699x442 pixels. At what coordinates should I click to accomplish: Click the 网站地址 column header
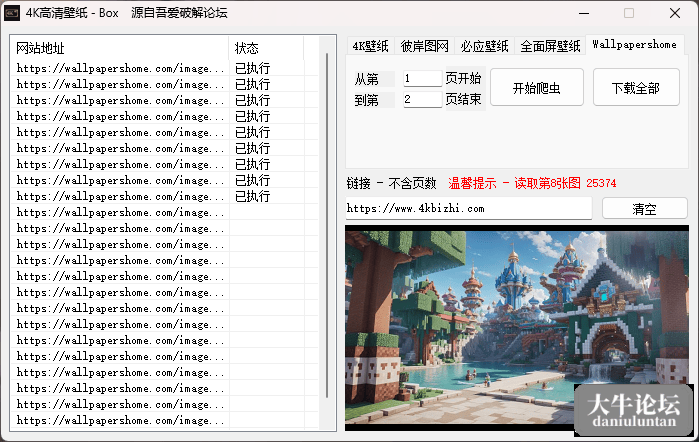click(119, 48)
